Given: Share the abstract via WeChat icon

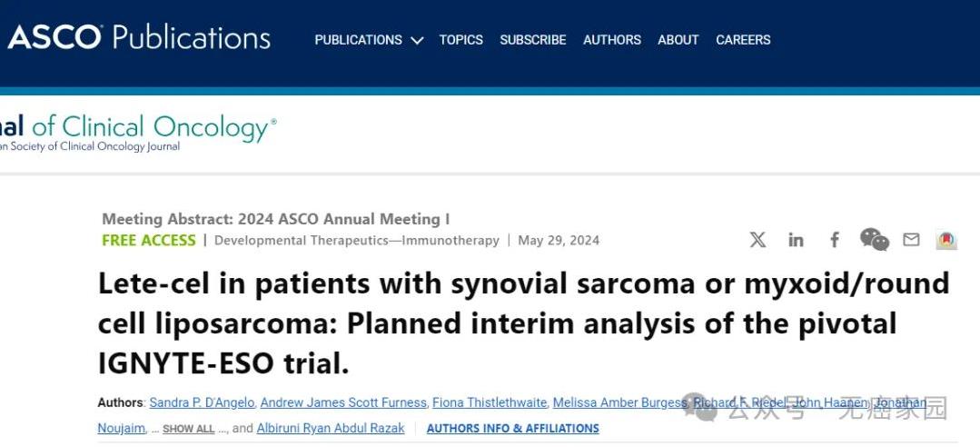Looking at the screenshot, I should [874, 240].
